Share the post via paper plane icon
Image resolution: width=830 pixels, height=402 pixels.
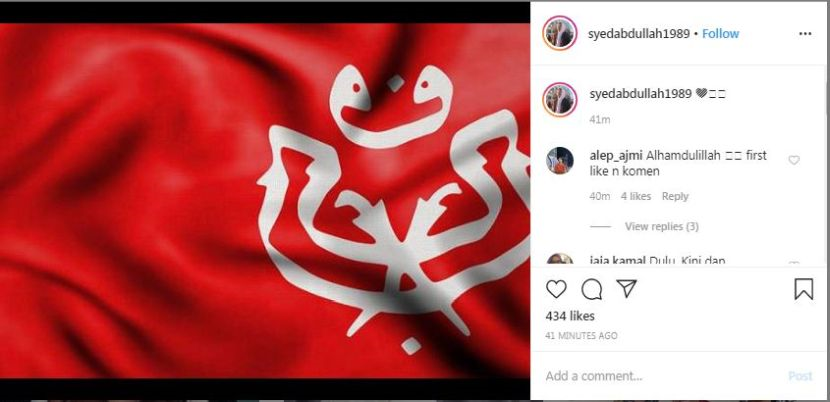[x=626, y=289]
